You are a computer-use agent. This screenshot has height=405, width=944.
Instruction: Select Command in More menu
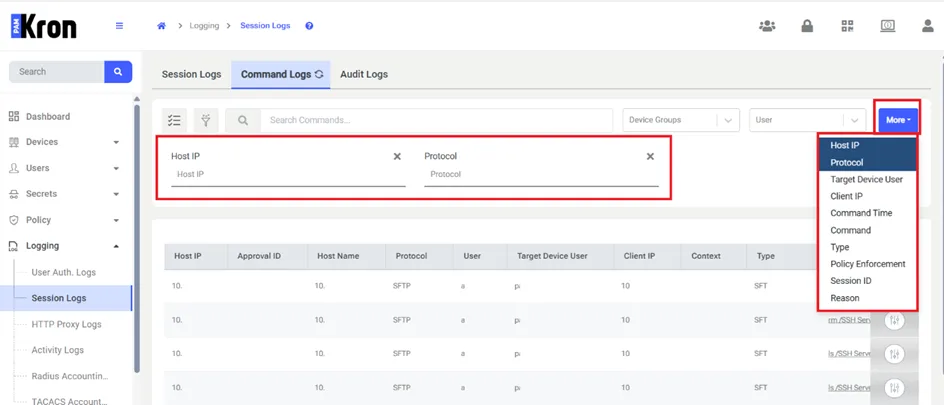tap(868, 230)
